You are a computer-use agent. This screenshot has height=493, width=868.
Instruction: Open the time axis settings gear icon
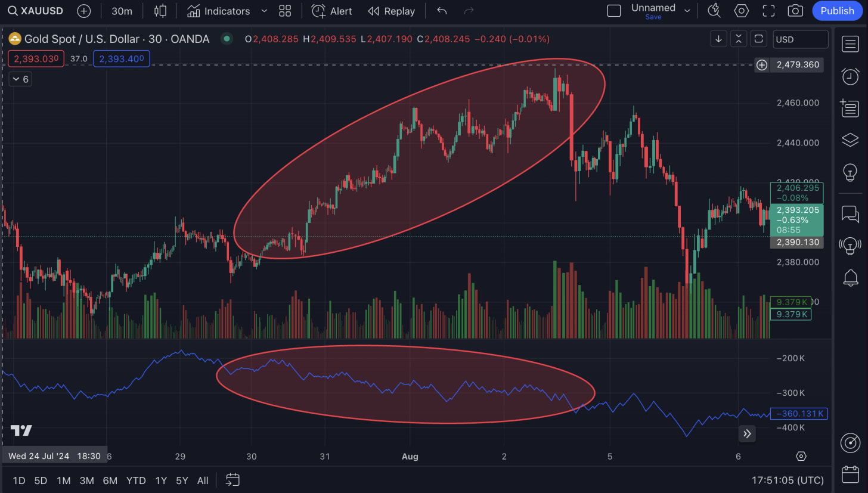click(x=801, y=456)
